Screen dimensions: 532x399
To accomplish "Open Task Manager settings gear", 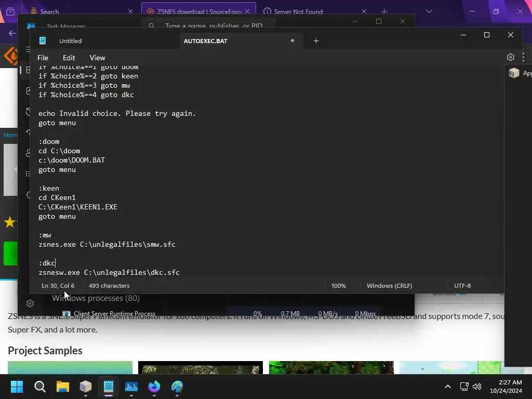I will pyautogui.click(x=30, y=303).
